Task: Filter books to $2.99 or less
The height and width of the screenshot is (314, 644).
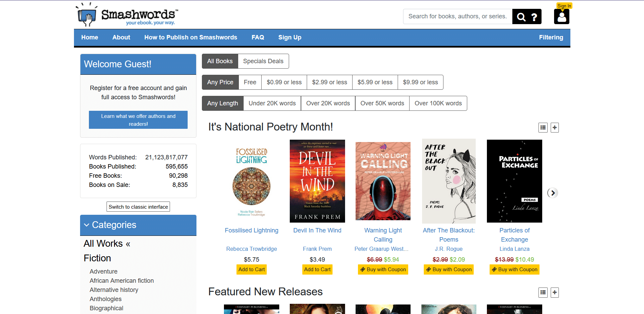Action: 329,82
